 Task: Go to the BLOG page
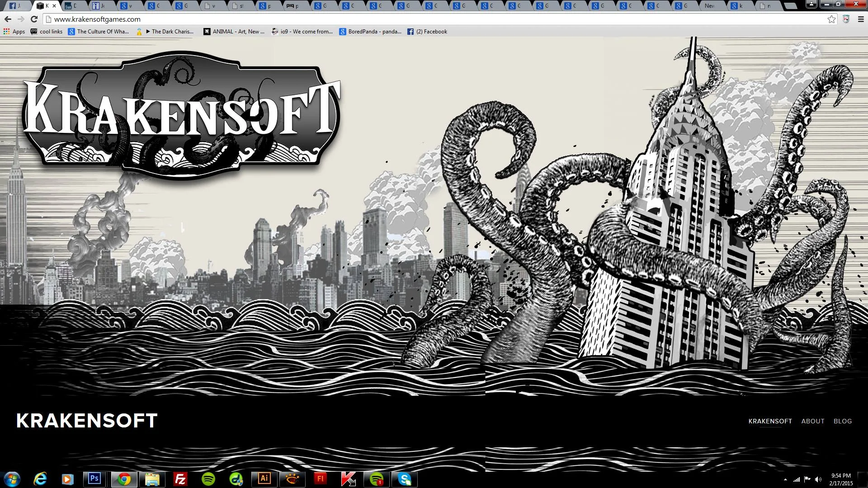843,421
